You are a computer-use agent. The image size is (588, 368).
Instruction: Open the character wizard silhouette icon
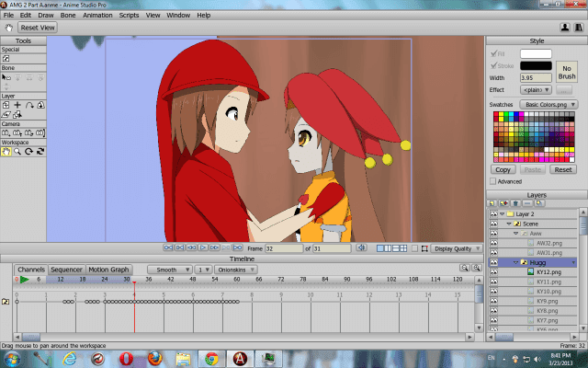(x=565, y=28)
